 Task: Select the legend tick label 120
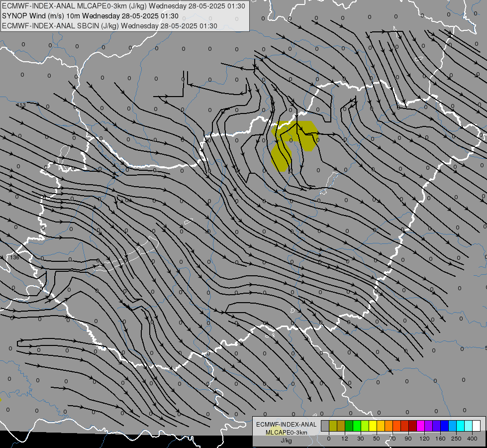425,439
